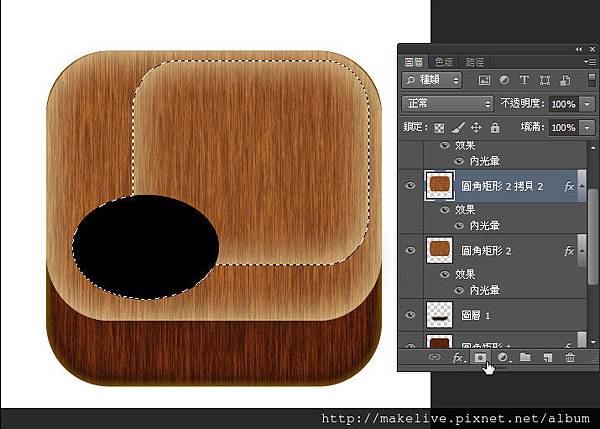The image size is (600, 429).
Task: Toggle 效果 visibility under 圓角矩形 2 拷貝 2
Action: click(x=445, y=209)
